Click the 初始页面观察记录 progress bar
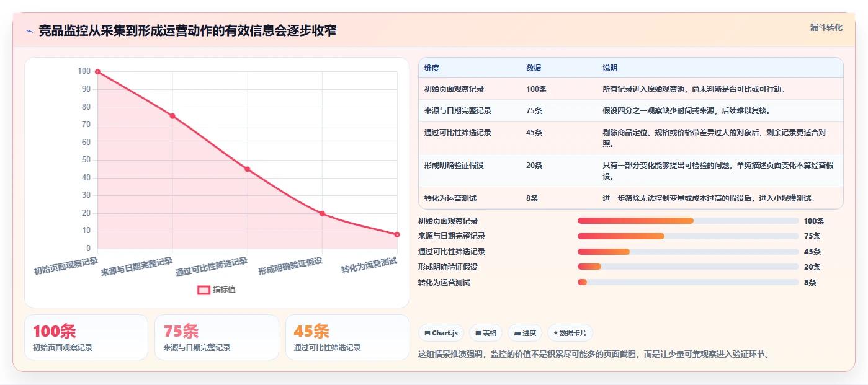Image resolution: width=868 pixels, height=385 pixels. [x=688, y=221]
